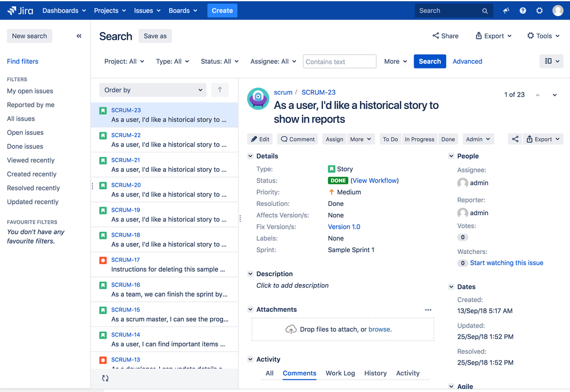Open the attachments ellipsis menu

click(428, 310)
